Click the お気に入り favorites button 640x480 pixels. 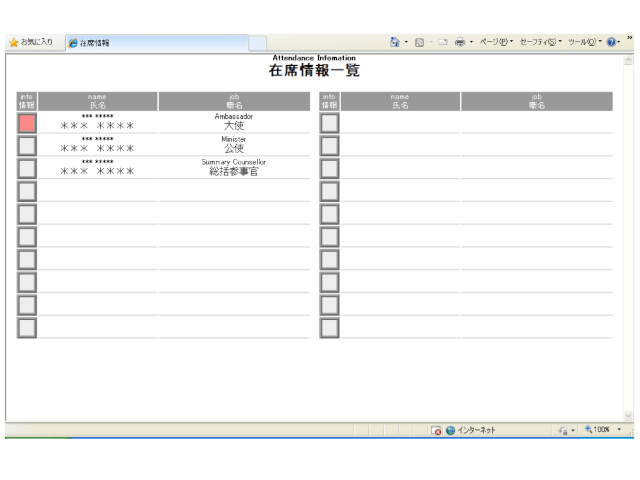pyautogui.click(x=31, y=42)
